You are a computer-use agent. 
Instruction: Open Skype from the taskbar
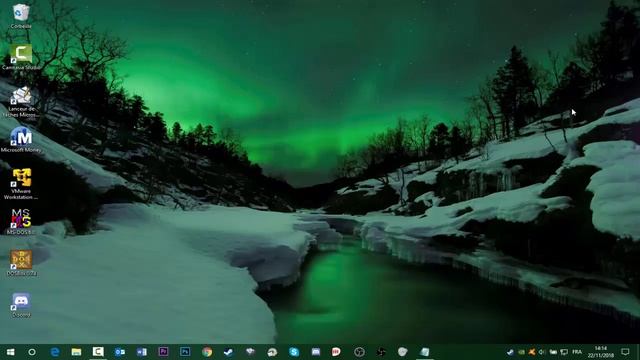click(294, 352)
